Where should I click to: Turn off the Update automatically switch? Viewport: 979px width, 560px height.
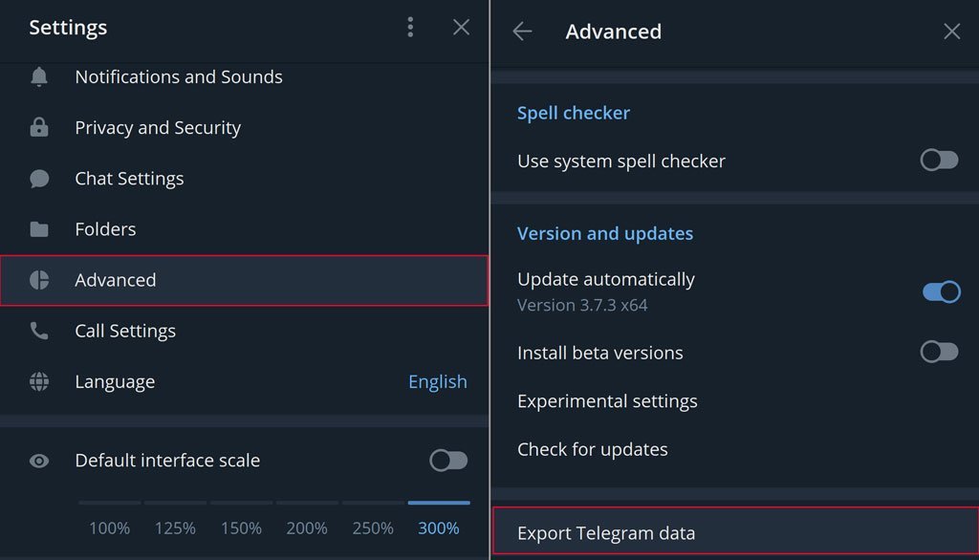point(942,291)
